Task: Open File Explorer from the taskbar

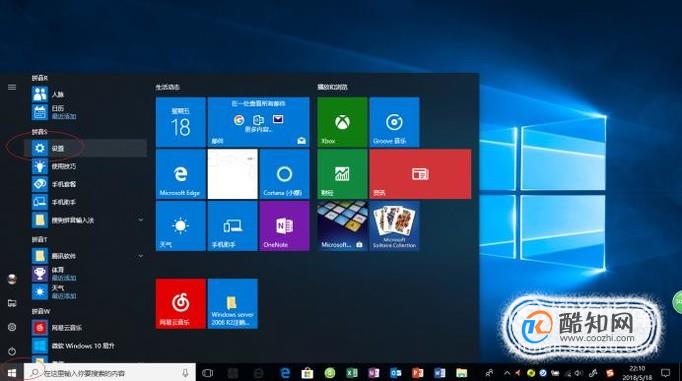Action: coord(461,373)
